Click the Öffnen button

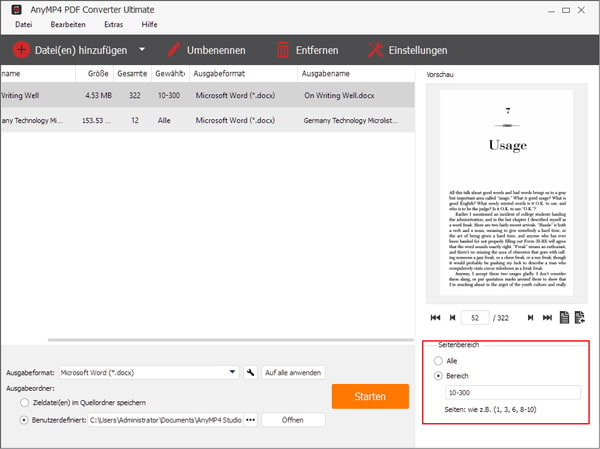click(x=293, y=420)
